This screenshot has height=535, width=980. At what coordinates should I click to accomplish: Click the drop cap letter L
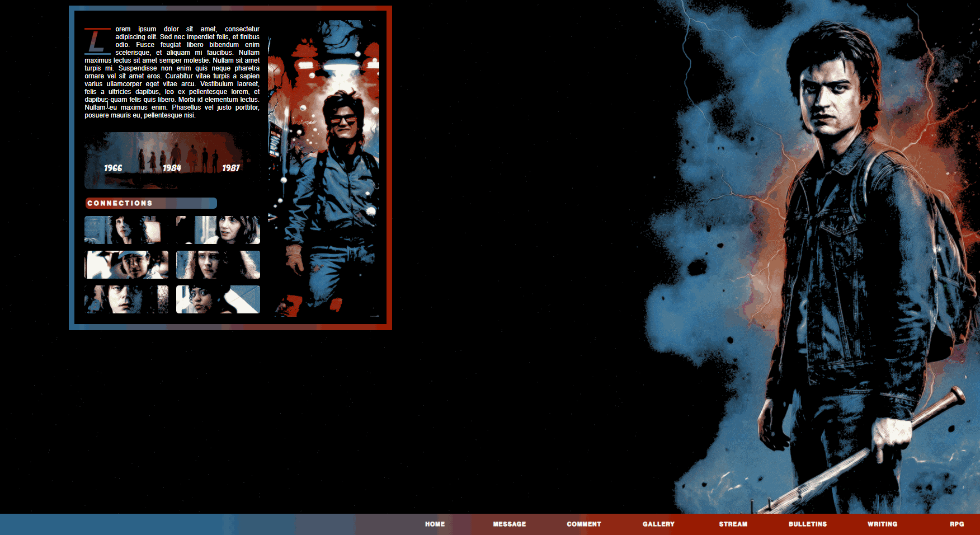point(97,41)
